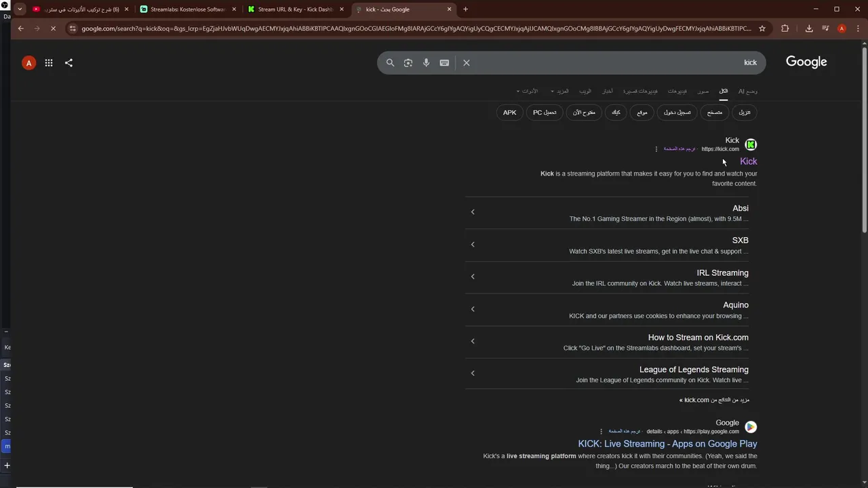The height and width of the screenshot is (488, 868).
Task: Expand the SXB sitelink chevron
Action: (473, 245)
